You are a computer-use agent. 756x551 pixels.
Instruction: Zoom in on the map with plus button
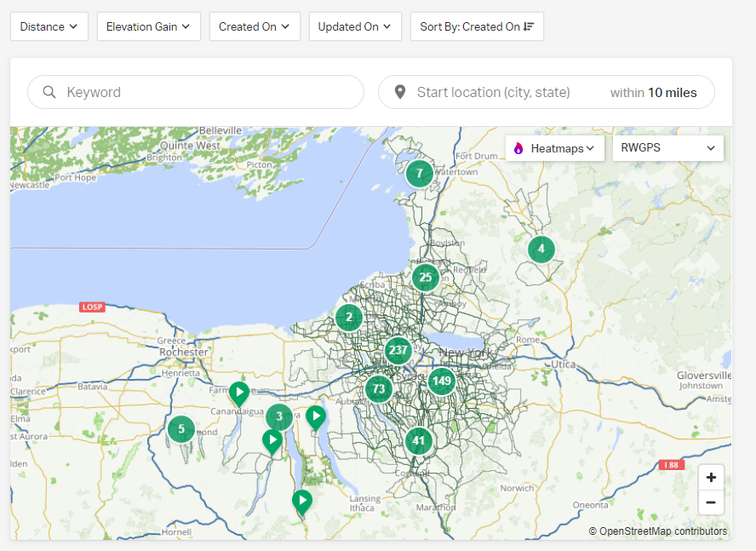click(711, 478)
